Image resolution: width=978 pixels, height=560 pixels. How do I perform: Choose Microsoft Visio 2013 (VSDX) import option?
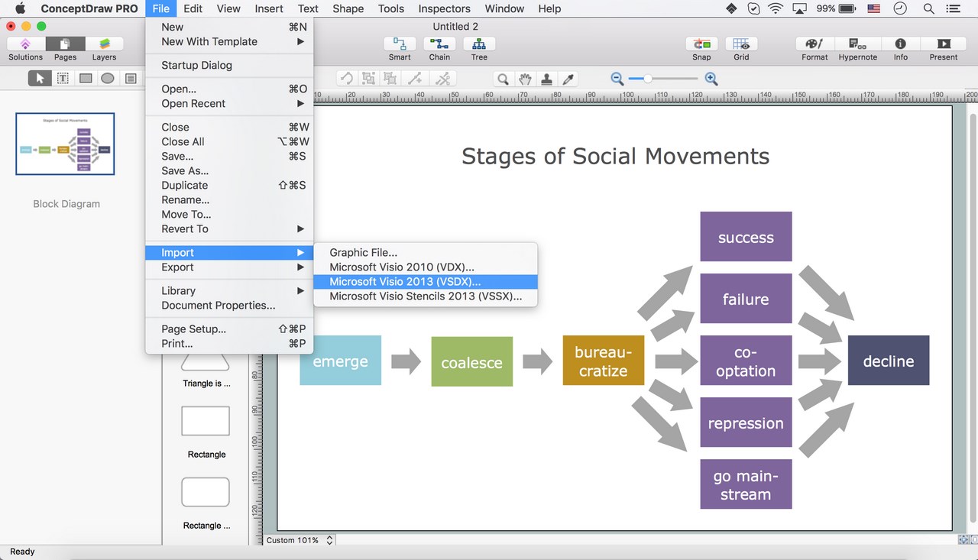403,281
